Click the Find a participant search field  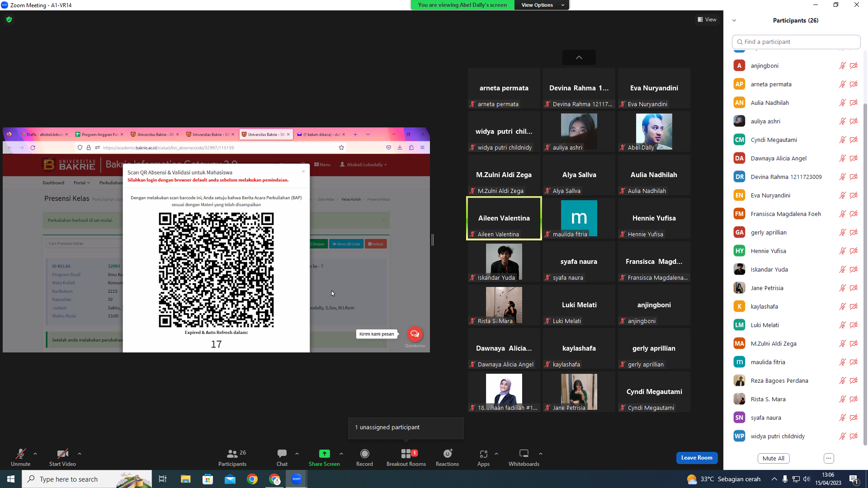pyautogui.click(x=796, y=42)
